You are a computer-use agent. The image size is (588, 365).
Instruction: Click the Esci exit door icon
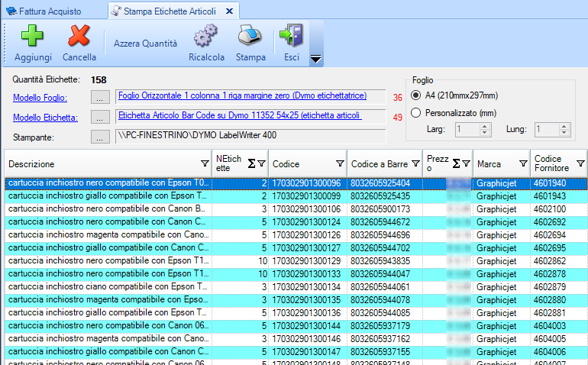tap(291, 37)
